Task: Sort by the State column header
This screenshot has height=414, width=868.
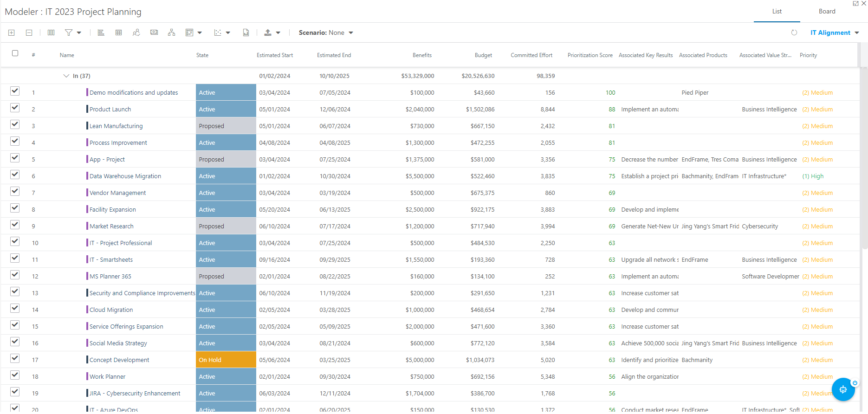Action: [x=202, y=55]
